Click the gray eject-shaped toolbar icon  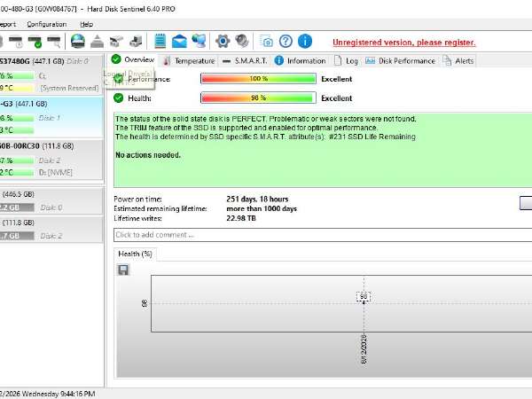click(97, 42)
